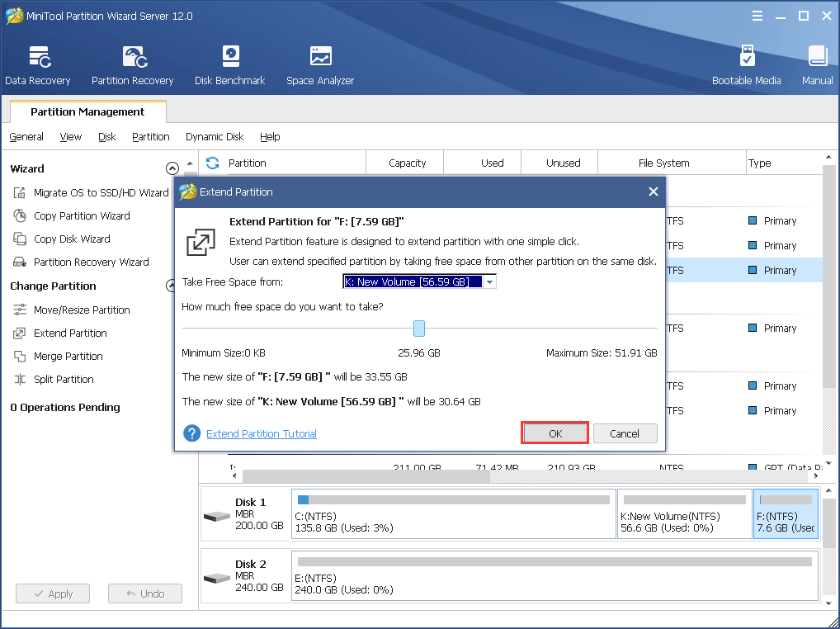Launch Partition Recovery from toolbar
840x629 pixels.
[x=132, y=65]
